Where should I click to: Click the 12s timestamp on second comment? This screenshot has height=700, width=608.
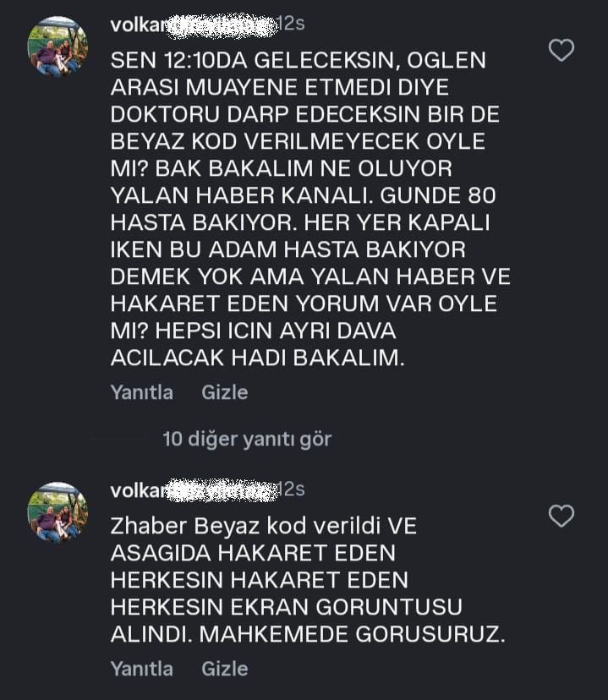click(291, 489)
